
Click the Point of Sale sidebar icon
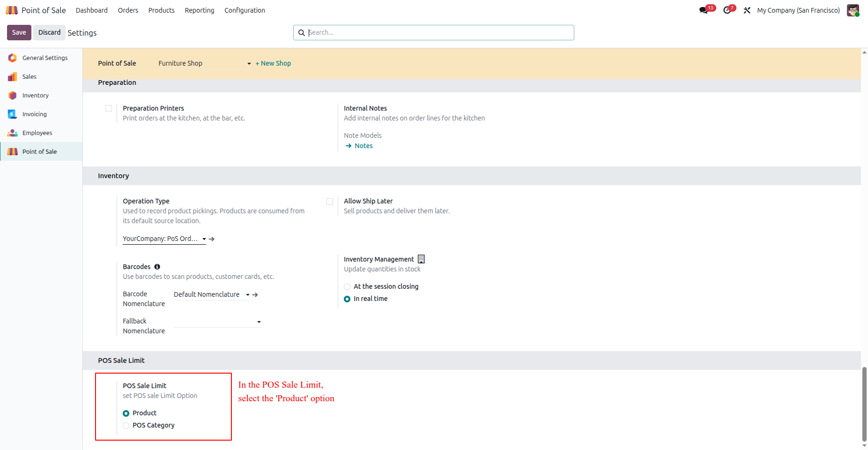pyautogui.click(x=13, y=151)
